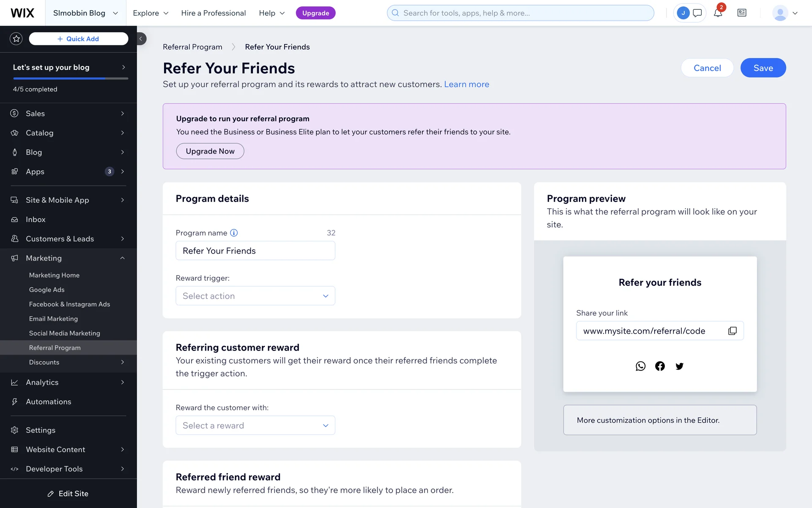This screenshot has height=508, width=812.
Task: Open Email Marketing in sidebar
Action: click(x=53, y=319)
